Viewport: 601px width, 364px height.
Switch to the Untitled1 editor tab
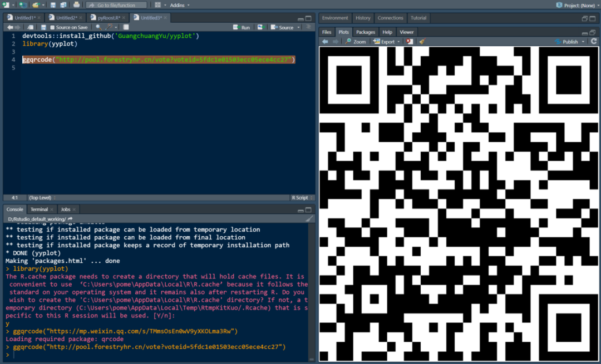tap(25, 18)
